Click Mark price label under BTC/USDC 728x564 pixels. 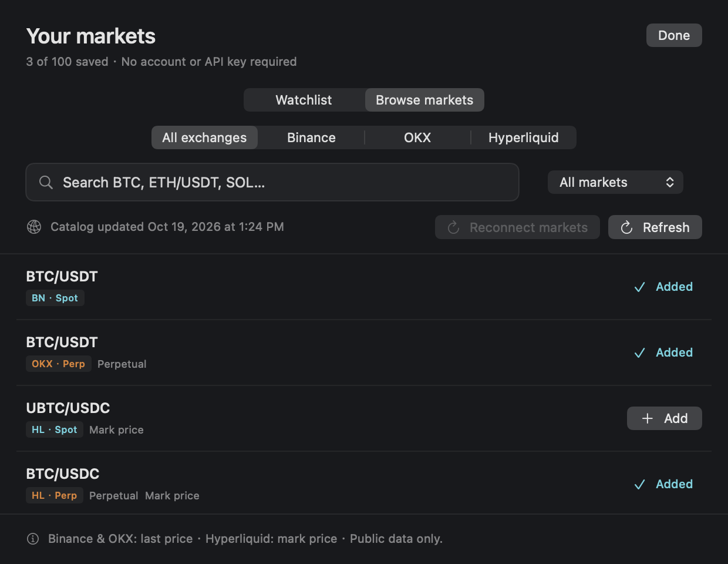point(172,495)
